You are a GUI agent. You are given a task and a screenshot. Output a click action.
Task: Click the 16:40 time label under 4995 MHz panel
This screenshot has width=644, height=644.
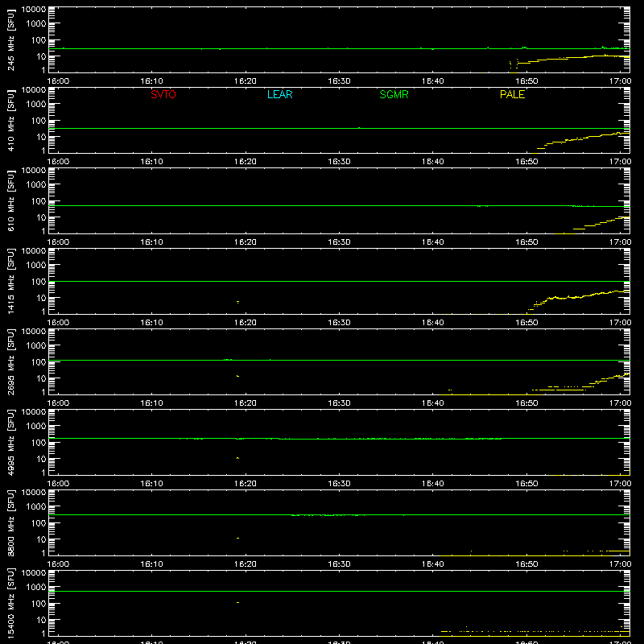coord(433,484)
